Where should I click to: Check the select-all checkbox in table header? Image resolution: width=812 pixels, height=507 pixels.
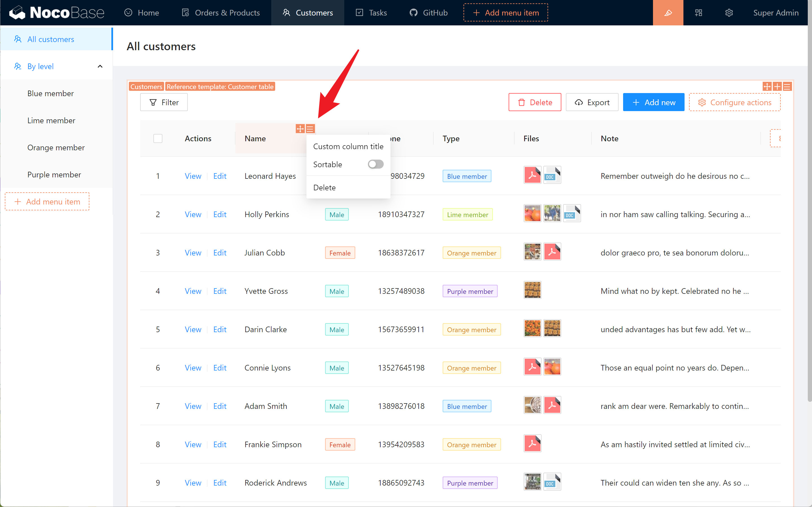(158, 138)
